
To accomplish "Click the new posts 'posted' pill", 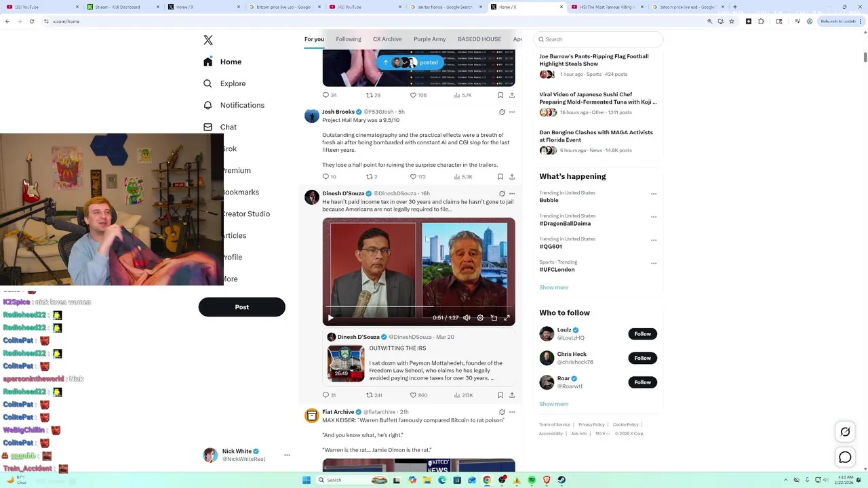I will coord(410,62).
